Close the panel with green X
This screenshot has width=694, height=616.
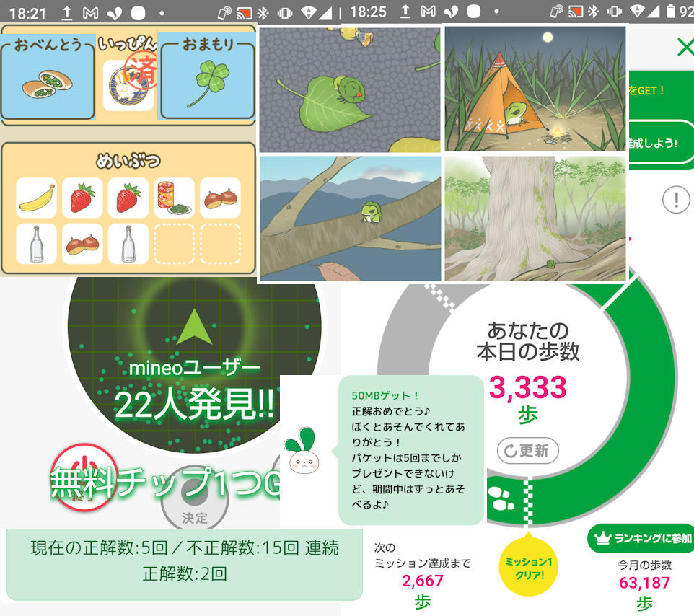tap(685, 47)
